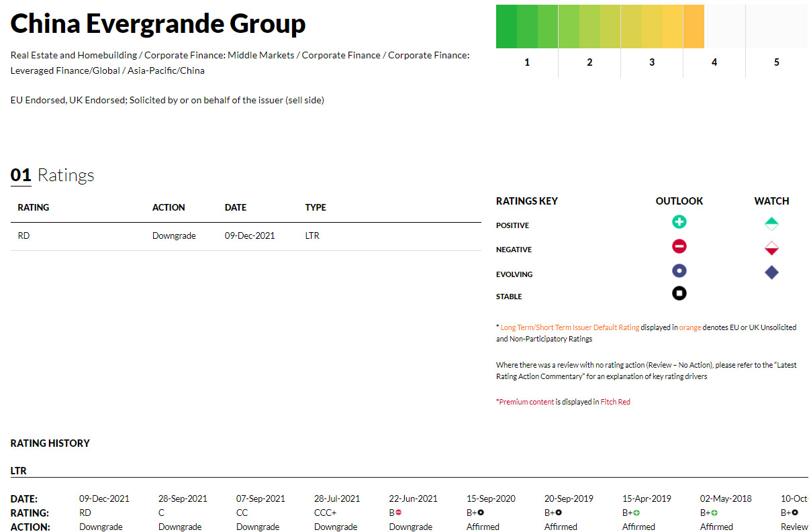
Task: Click the blue Evolving watch diamond icon
Action: pyautogui.click(x=771, y=272)
